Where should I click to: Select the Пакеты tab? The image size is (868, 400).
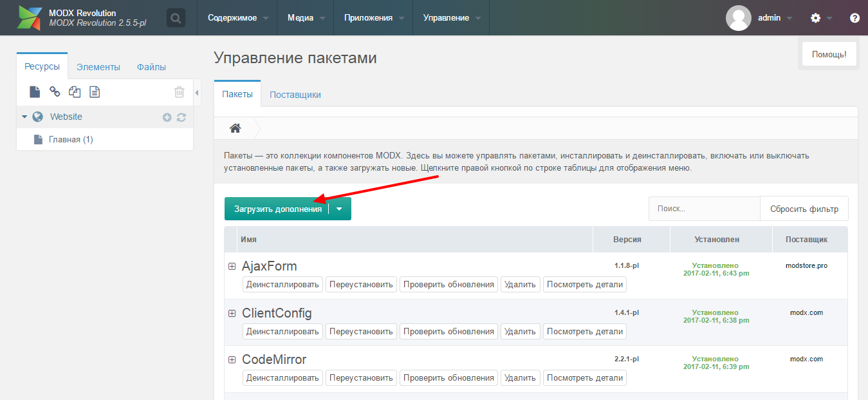(x=237, y=94)
